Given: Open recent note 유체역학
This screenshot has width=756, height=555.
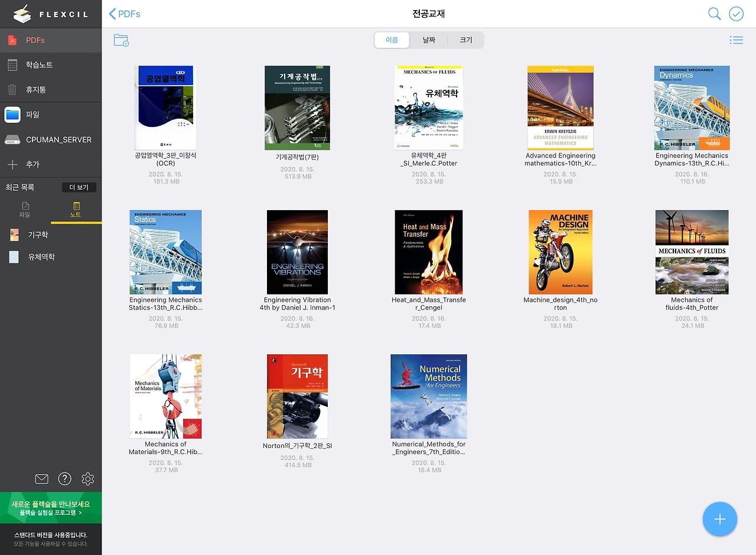Looking at the screenshot, I should [x=51, y=257].
